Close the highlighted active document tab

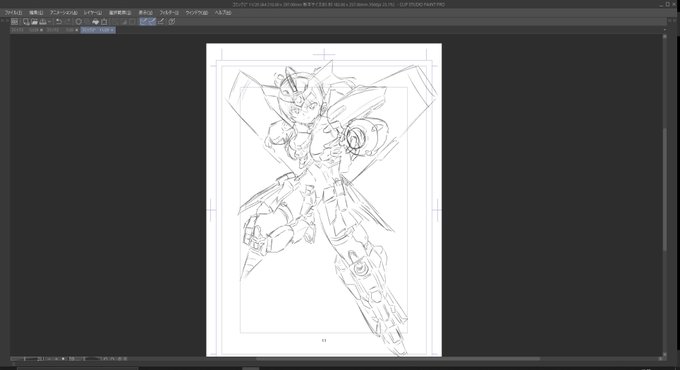click(112, 30)
